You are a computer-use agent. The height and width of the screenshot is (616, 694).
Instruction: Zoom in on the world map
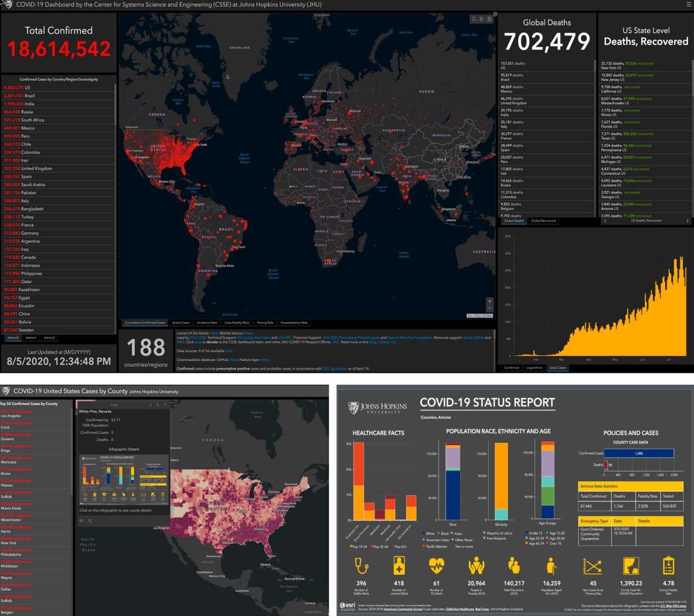coord(489,301)
